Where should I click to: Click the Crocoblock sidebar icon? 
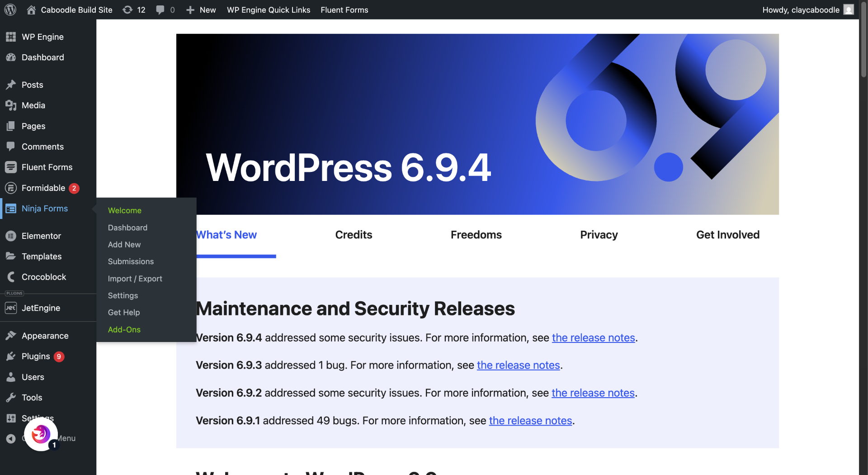click(x=11, y=277)
